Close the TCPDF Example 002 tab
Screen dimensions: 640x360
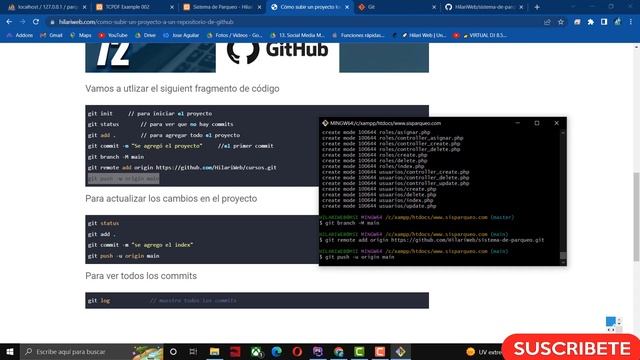coord(172,7)
